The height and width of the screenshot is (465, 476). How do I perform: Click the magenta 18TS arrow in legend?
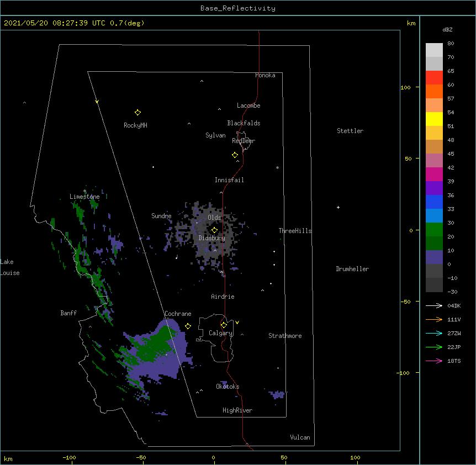pos(434,361)
